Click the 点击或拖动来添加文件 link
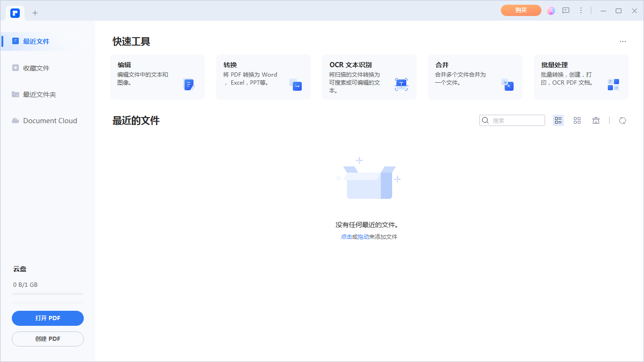Viewport: 644px width, 362px height. pyautogui.click(x=369, y=236)
